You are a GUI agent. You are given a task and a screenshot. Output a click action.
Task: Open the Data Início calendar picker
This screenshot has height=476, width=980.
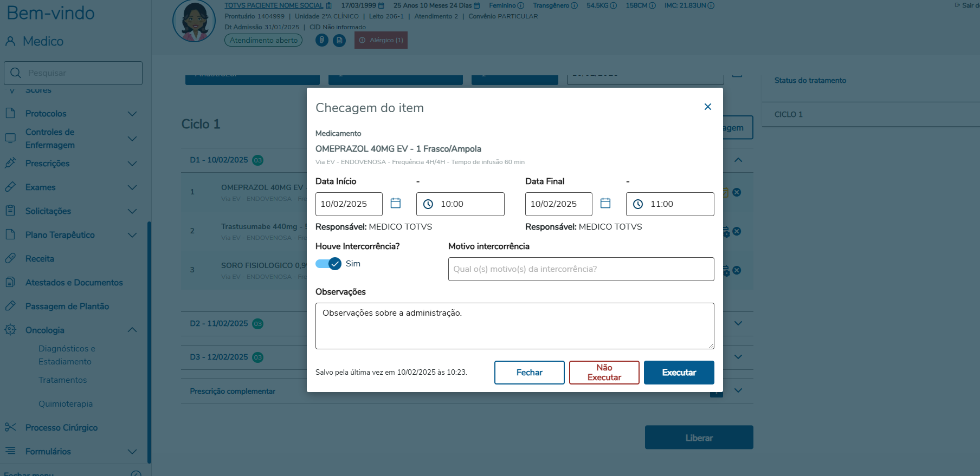click(396, 204)
